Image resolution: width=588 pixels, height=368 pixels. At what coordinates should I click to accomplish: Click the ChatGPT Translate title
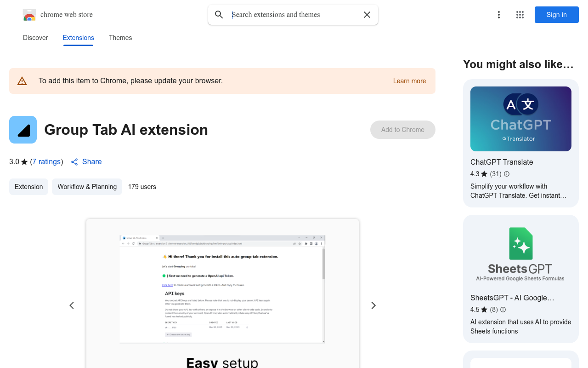502,162
